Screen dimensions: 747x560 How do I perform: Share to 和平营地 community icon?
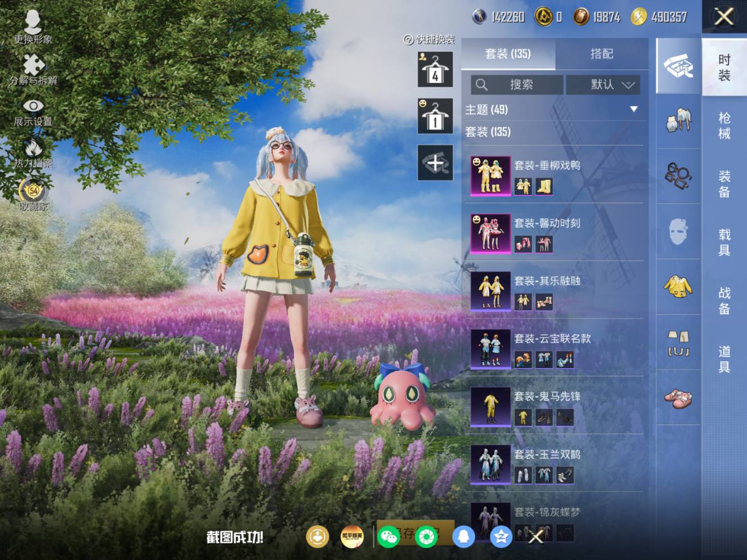point(352,537)
